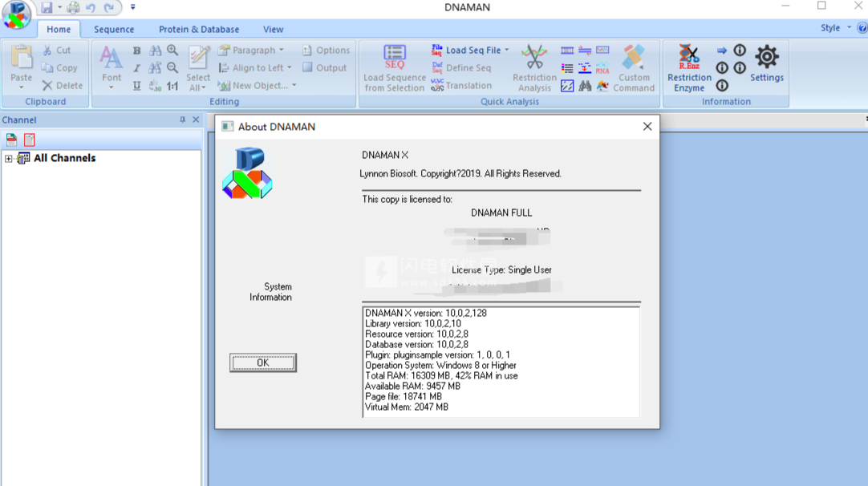Open the Customize Quick Access Toolbar dropdown

coord(133,7)
